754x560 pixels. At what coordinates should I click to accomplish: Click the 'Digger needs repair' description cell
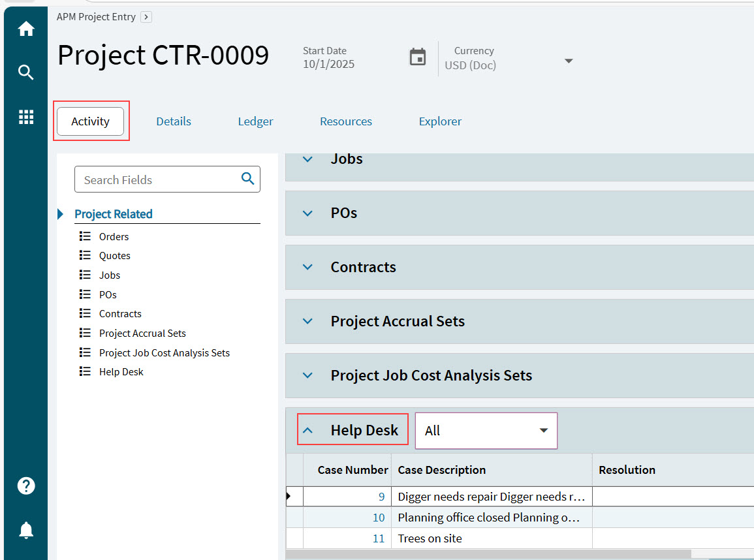tap(492, 497)
